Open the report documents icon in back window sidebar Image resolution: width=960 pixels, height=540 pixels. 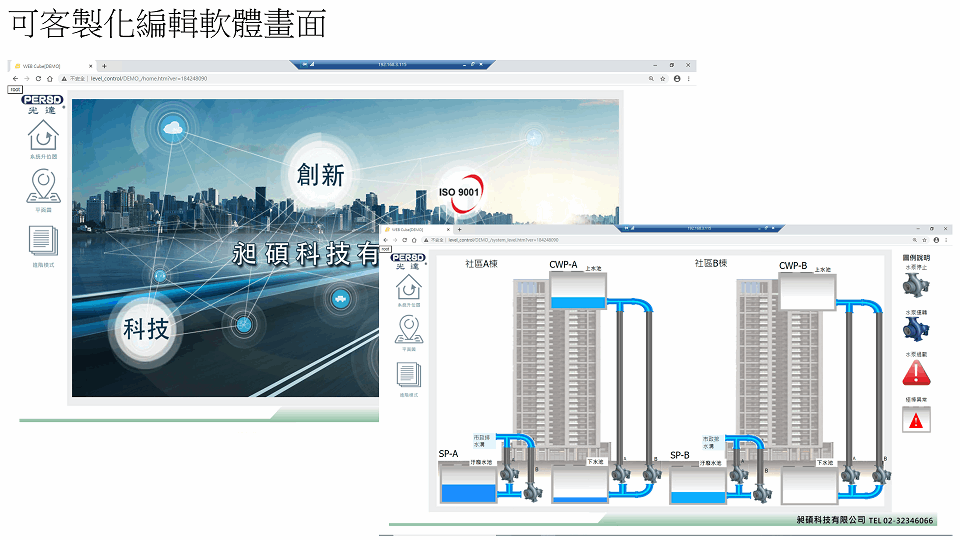pos(42,242)
